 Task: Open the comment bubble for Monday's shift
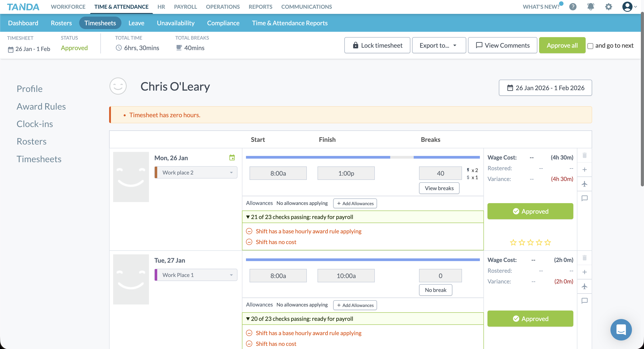(585, 198)
